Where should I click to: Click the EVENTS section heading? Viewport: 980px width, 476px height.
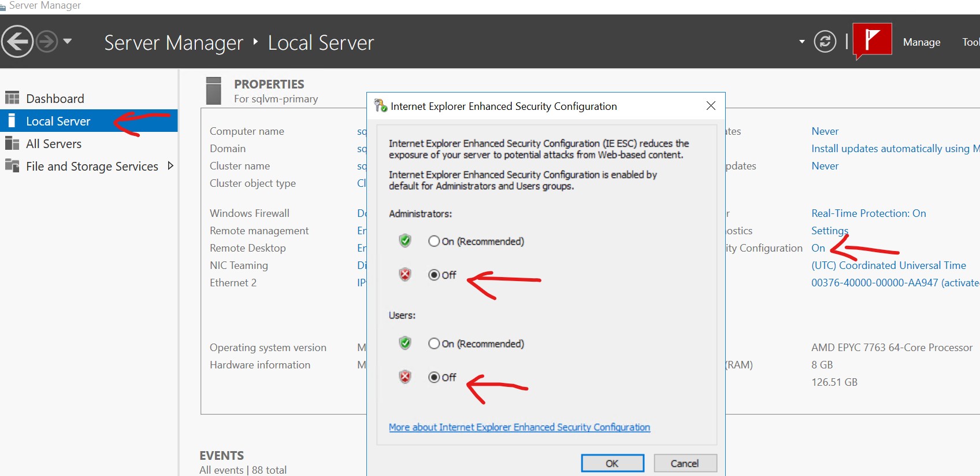pos(222,455)
